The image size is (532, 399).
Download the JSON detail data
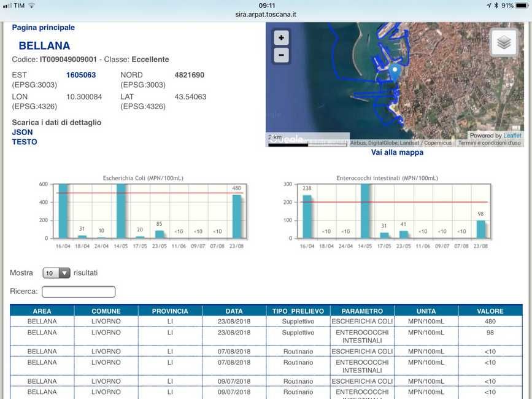23,132
